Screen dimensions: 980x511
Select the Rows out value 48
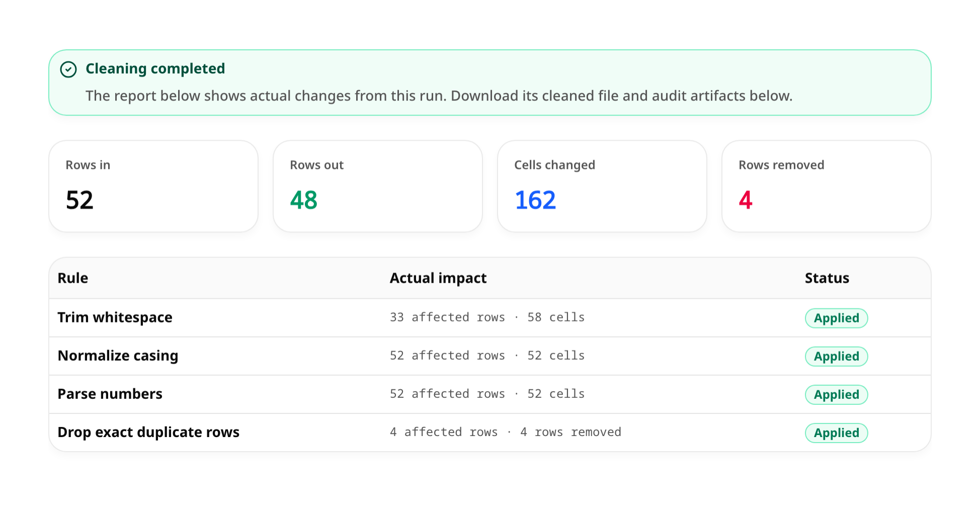click(x=304, y=200)
